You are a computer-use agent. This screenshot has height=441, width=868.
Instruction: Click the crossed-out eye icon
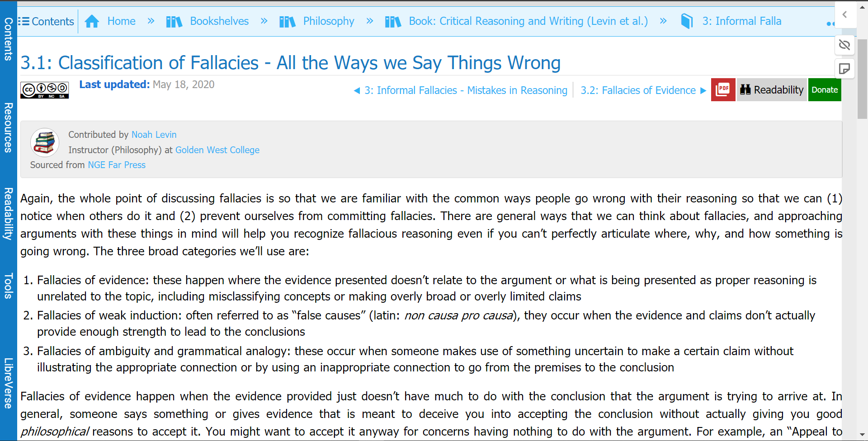coord(844,45)
